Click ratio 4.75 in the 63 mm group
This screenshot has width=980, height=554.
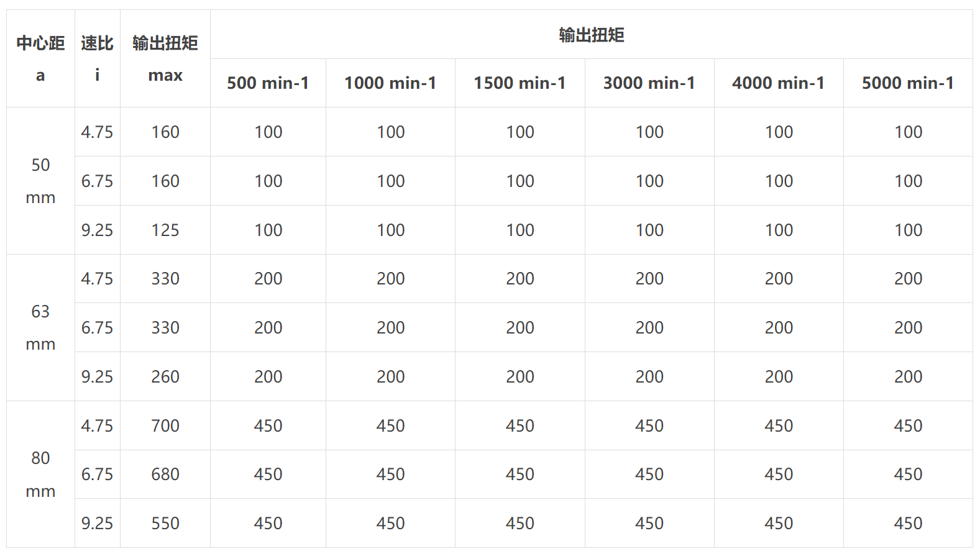[x=97, y=278]
